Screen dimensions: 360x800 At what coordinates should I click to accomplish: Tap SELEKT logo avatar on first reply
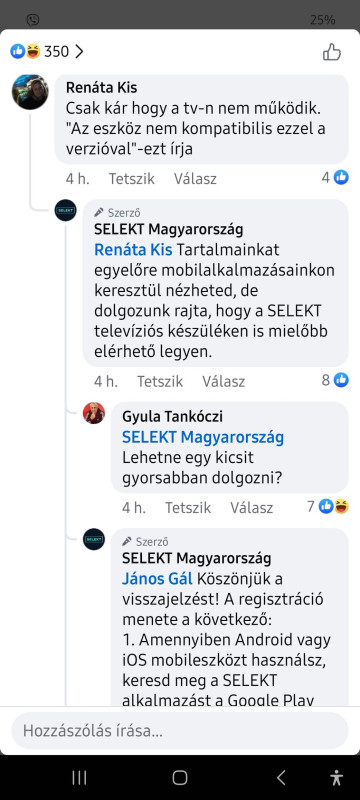65,210
